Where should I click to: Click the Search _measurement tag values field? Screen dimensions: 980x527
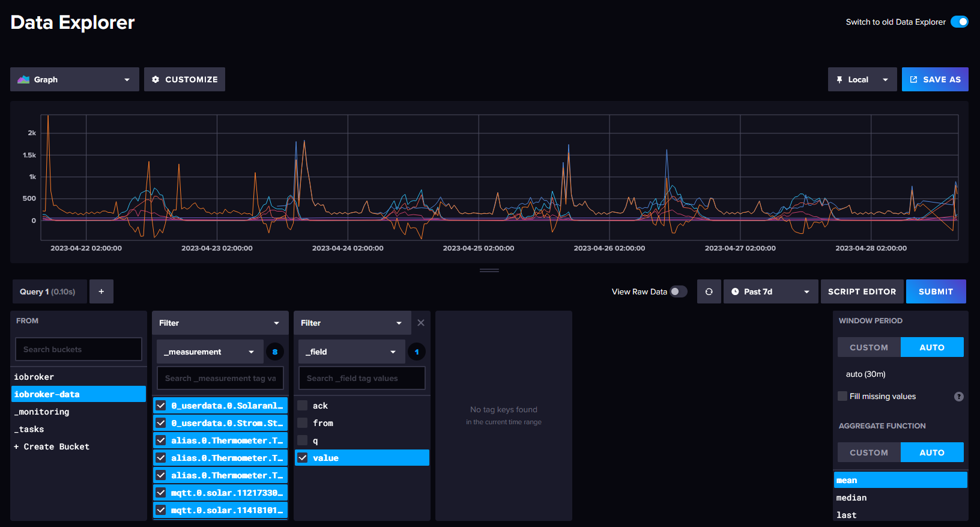(x=220, y=378)
